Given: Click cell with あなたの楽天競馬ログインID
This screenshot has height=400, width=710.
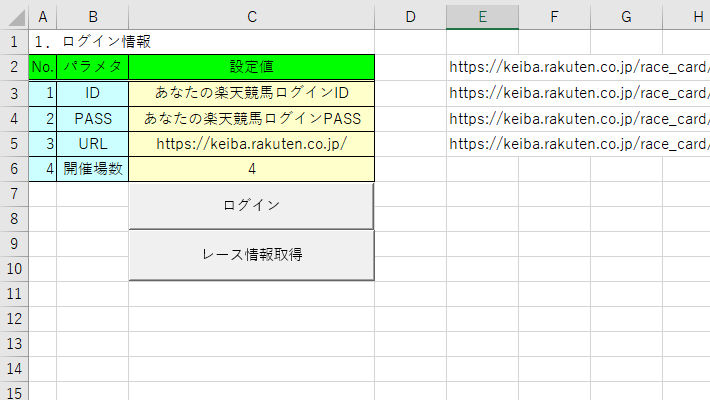Looking at the screenshot, I should point(252,93).
